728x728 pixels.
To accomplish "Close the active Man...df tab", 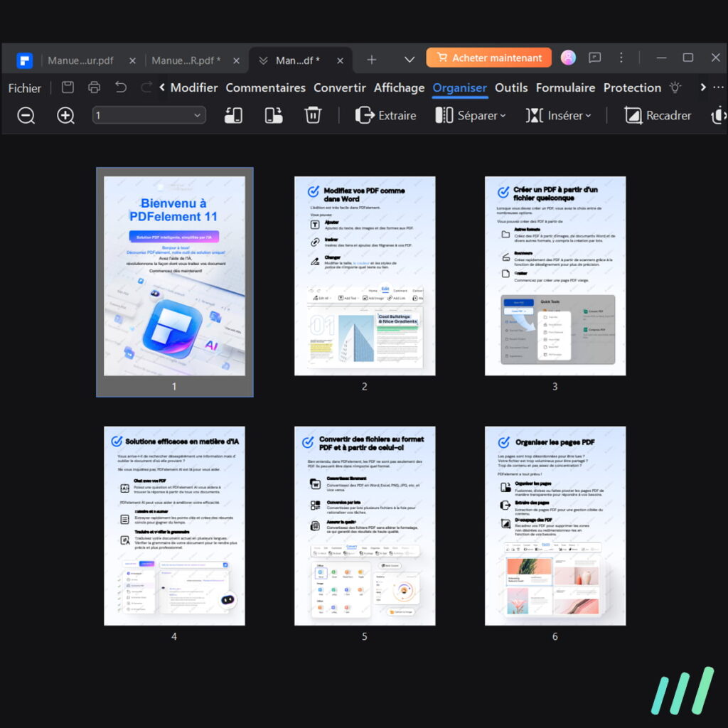I will [341, 61].
